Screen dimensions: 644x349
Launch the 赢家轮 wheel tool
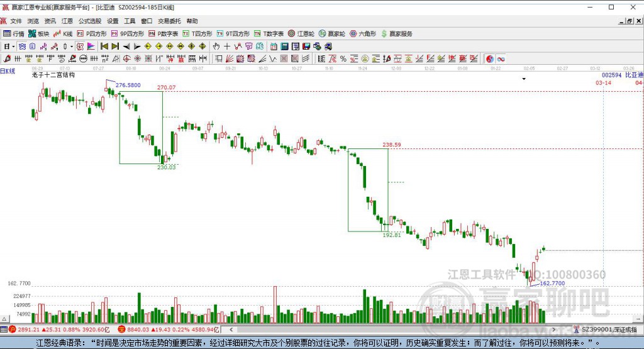[x=332, y=34]
